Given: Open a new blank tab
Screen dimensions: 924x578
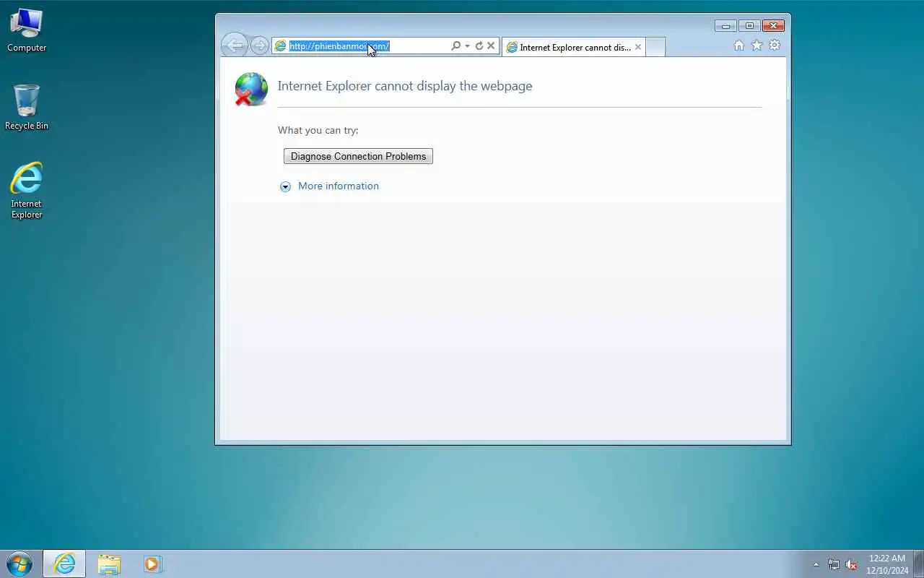Looking at the screenshot, I should (655, 47).
